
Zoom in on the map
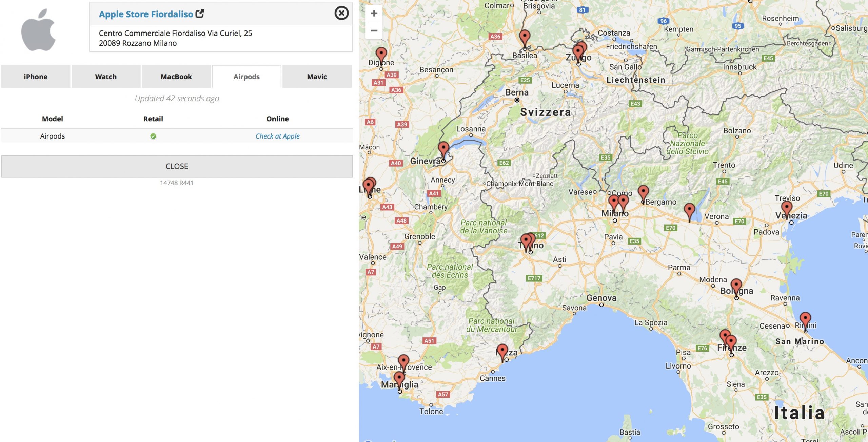(x=374, y=14)
